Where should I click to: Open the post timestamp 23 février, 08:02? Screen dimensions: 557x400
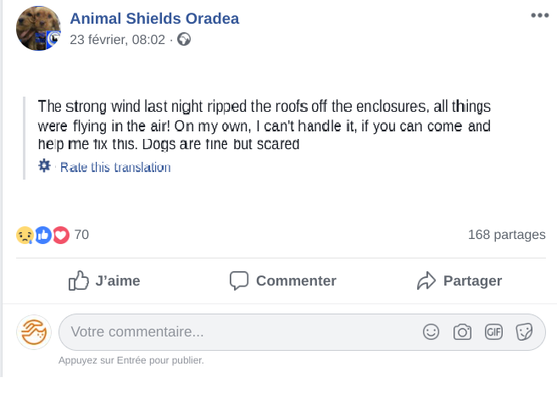(x=117, y=39)
